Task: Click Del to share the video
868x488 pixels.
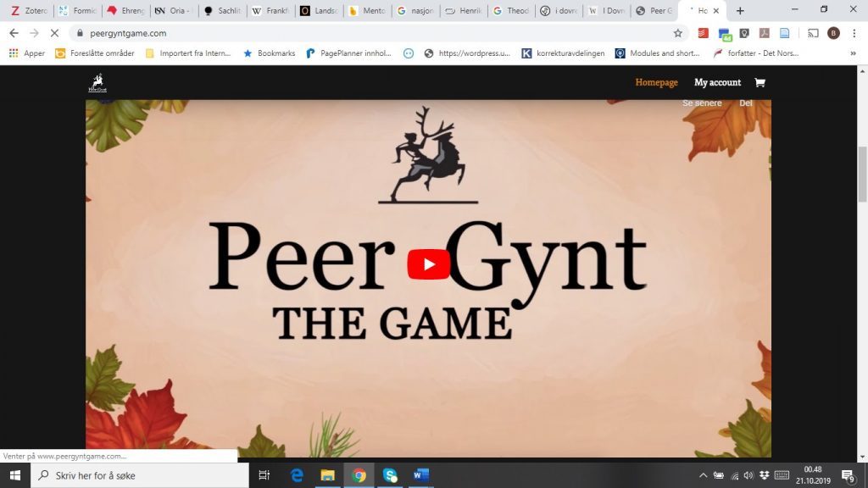Action: (746, 103)
